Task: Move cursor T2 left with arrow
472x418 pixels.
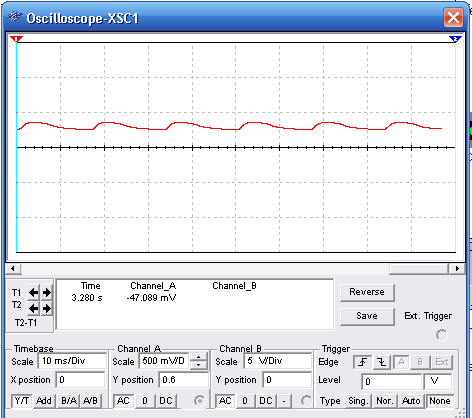Action: point(33,308)
